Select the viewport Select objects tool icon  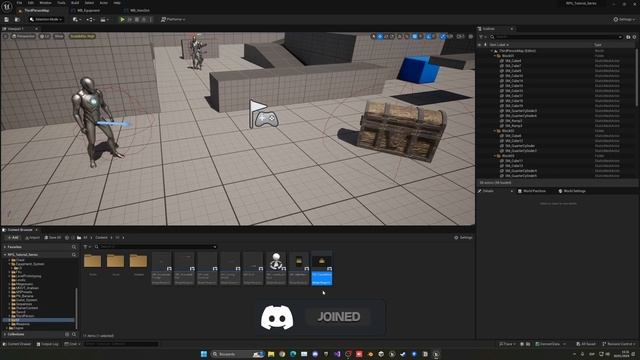[x=373, y=36]
